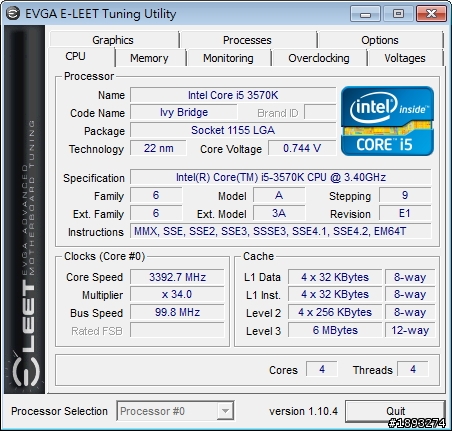Click the Specification field with i5-3570K CPU @ 3.40GHz
452x431 pixels.
(x=281, y=177)
